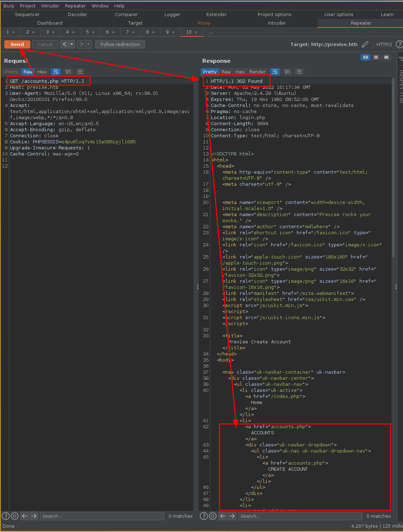Switch response view to Pretty
Viewport: 403px width, 532px height.
(210, 72)
